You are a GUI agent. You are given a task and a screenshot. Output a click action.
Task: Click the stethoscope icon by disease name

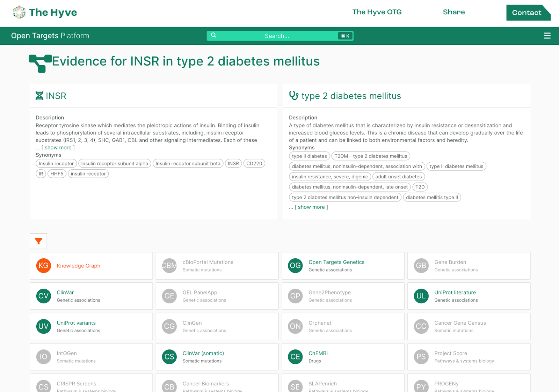coord(294,96)
